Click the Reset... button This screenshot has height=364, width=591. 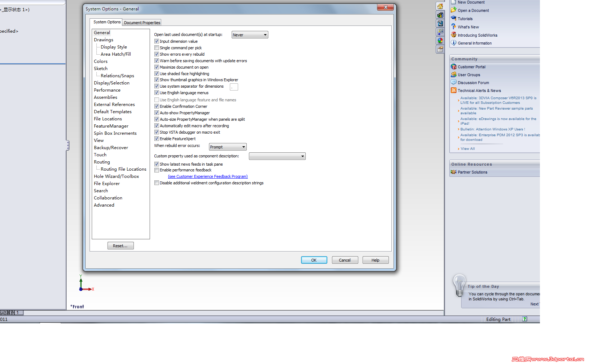click(x=121, y=246)
